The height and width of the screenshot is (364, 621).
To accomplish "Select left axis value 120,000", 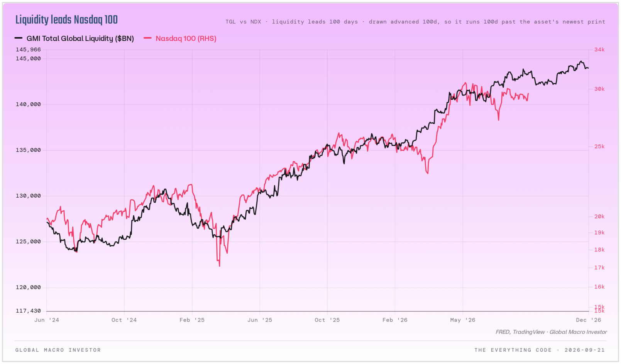I will click(28, 287).
